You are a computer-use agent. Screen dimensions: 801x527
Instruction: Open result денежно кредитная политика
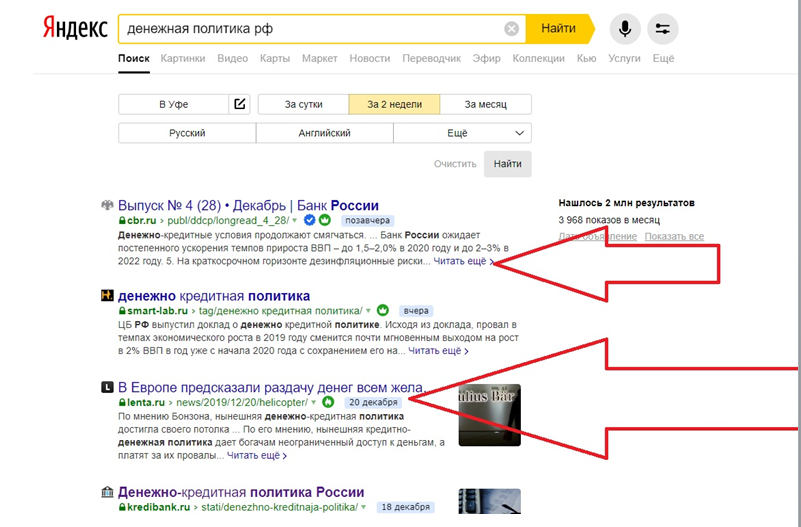pos(214,296)
